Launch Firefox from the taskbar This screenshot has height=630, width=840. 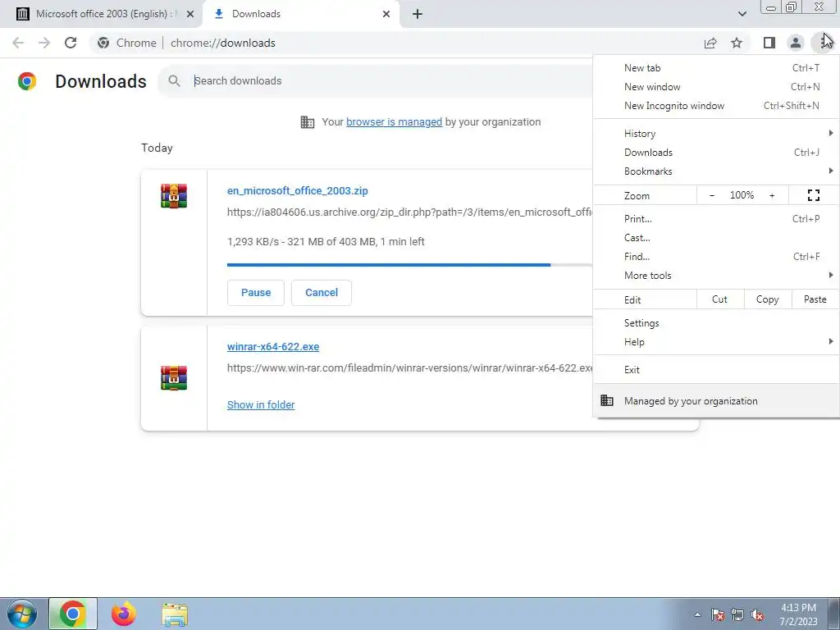124,614
